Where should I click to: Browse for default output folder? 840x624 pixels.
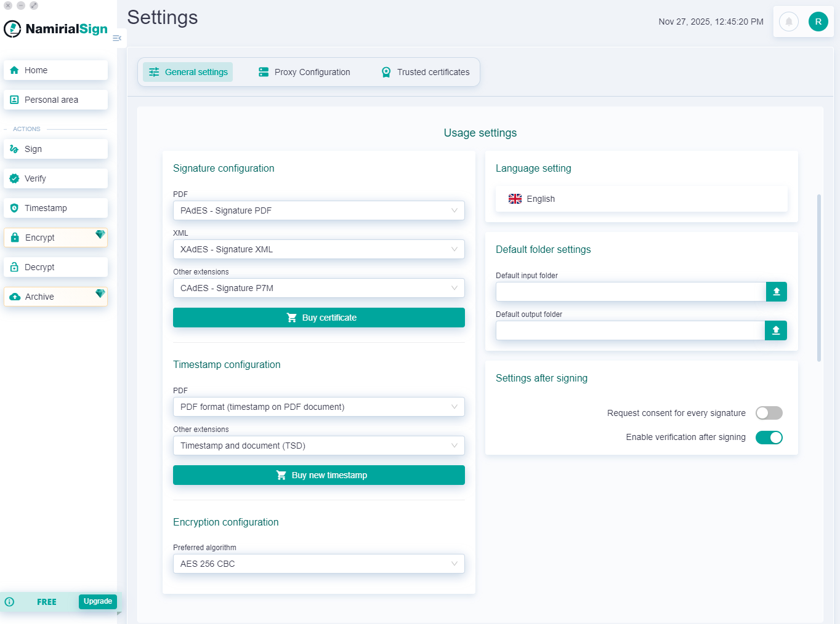pyautogui.click(x=775, y=330)
